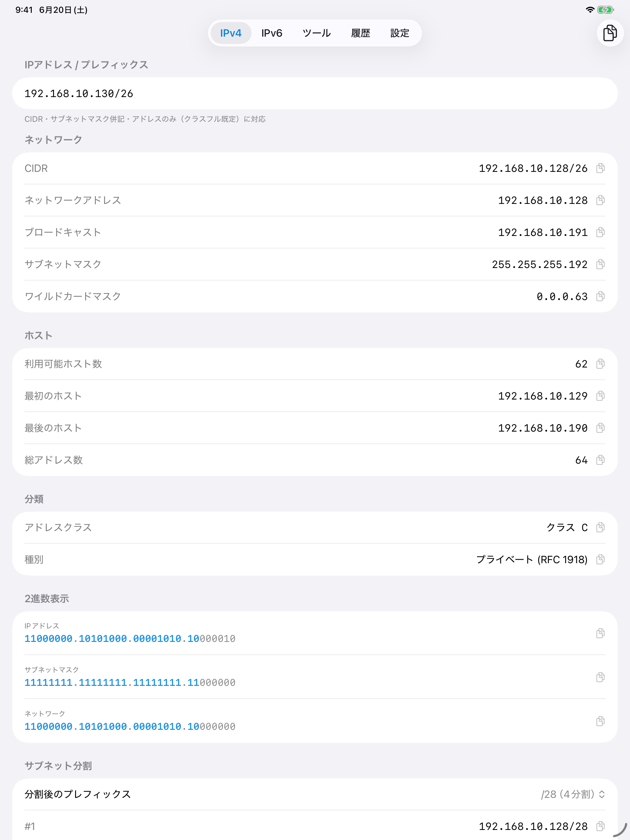Copy the サブネットマスク 255.255.255.192
The height and width of the screenshot is (840, 630).
click(x=600, y=264)
